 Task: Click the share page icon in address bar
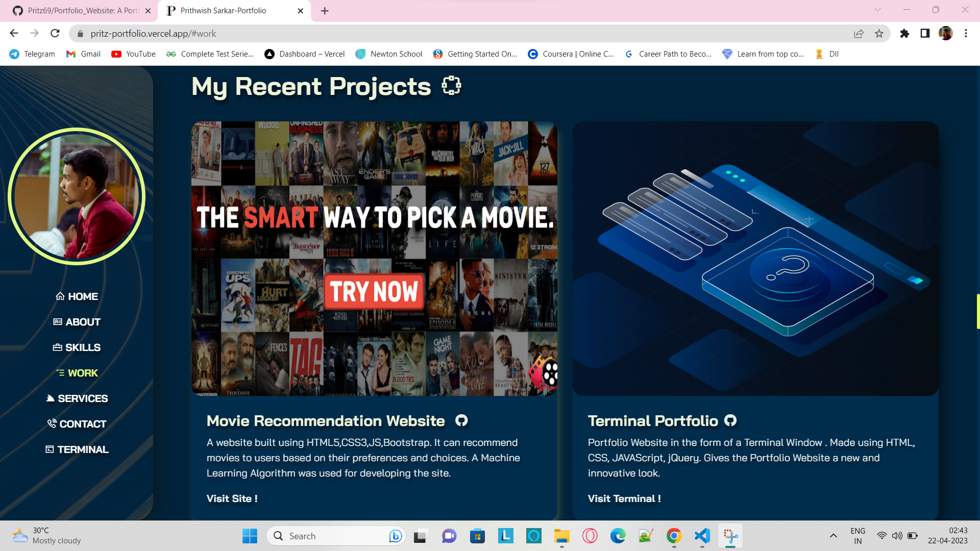pos(859,34)
